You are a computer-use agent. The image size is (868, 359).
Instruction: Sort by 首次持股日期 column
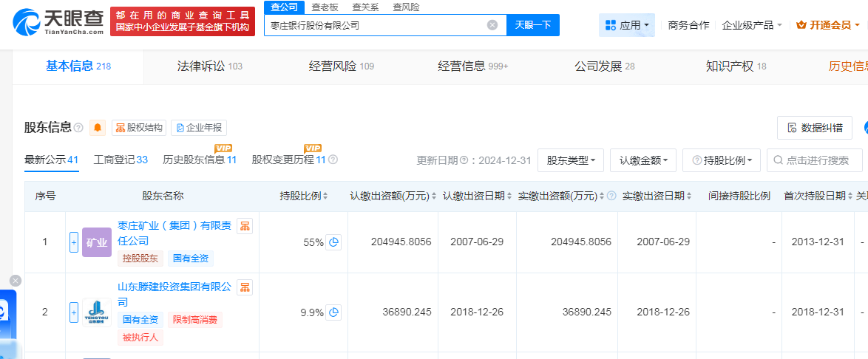pos(850,196)
